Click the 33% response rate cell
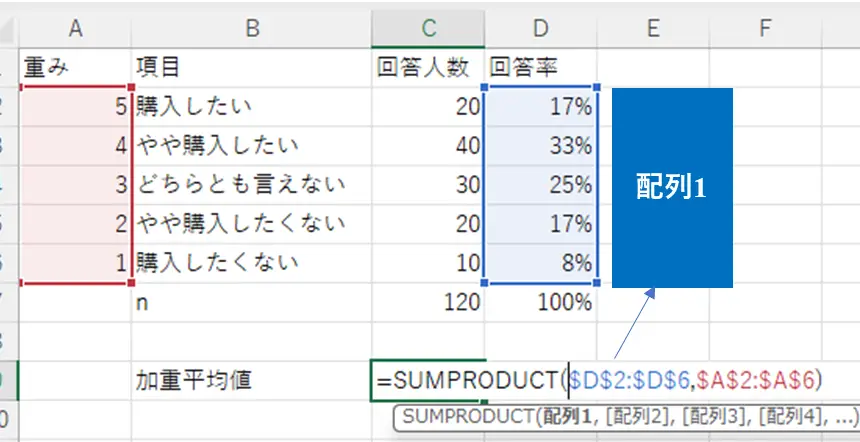This screenshot has height=442, width=860. (x=541, y=145)
